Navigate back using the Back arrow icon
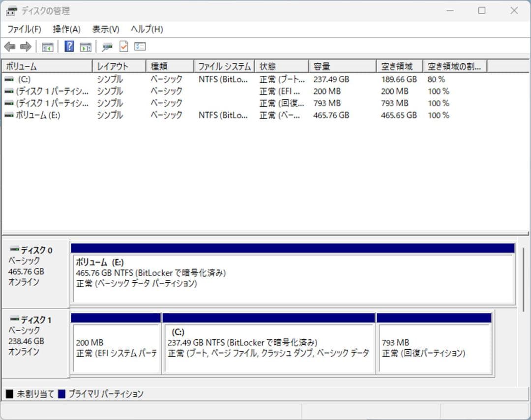This screenshot has width=531, height=420. pos(9,46)
